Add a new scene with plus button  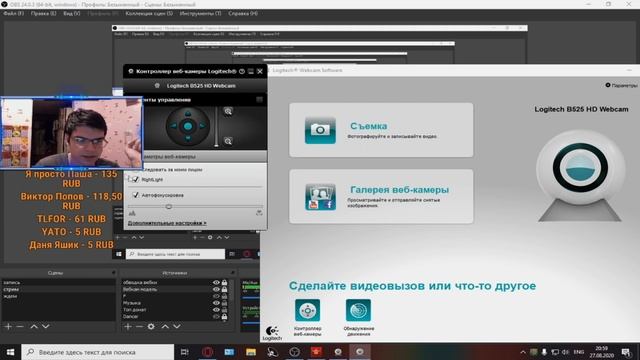8,327
